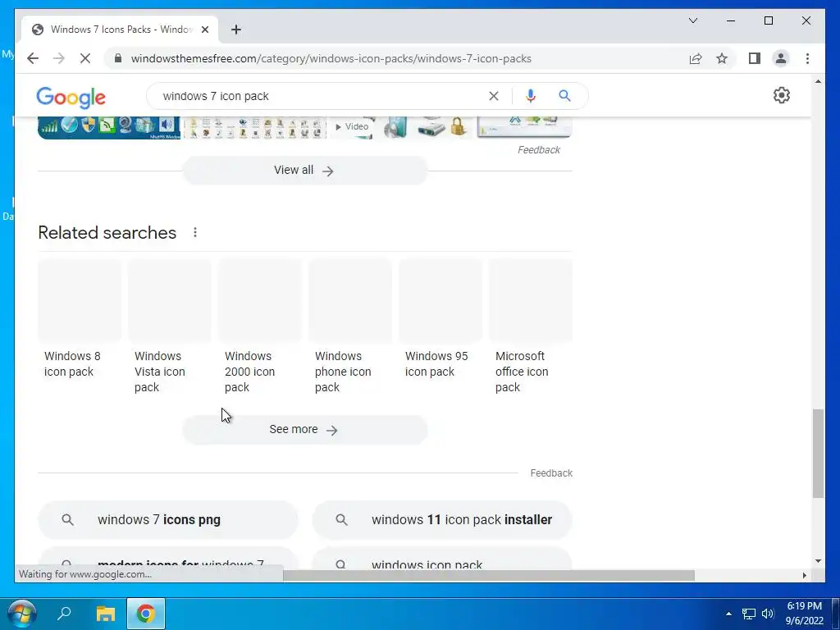Open volume control tray icon

point(768,614)
